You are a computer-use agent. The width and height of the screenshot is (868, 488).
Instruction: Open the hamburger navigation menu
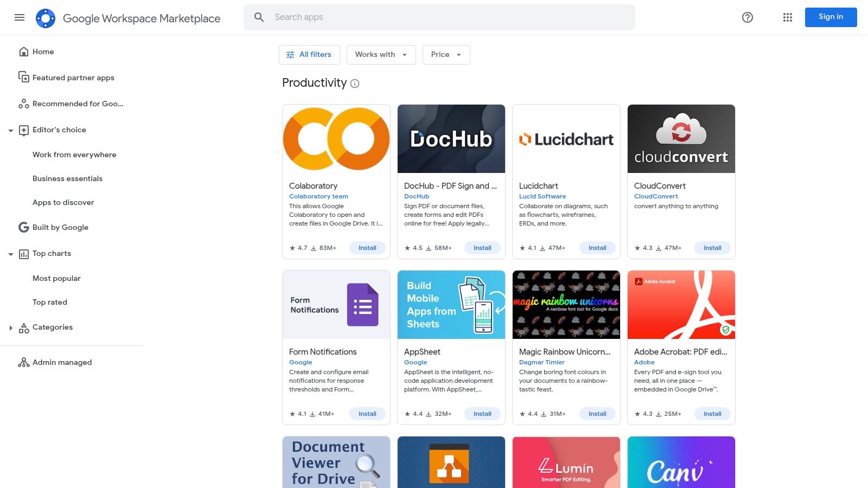(x=20, y=17)
